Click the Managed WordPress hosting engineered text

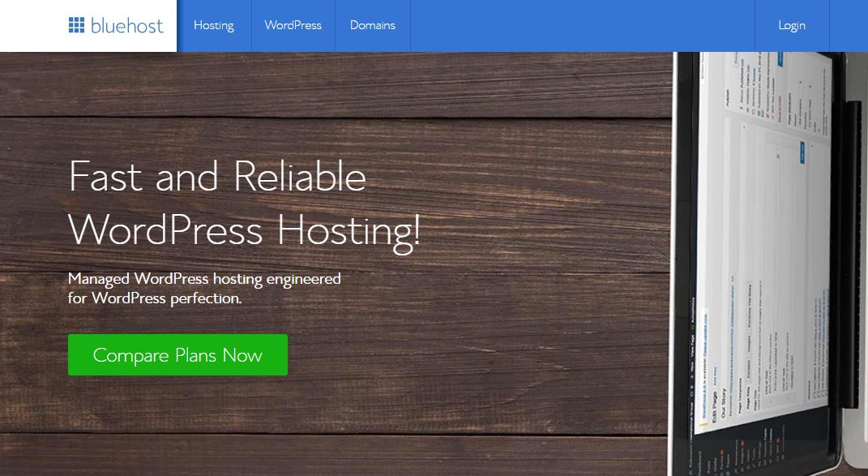pyautogui.click(x=204, y=279)
